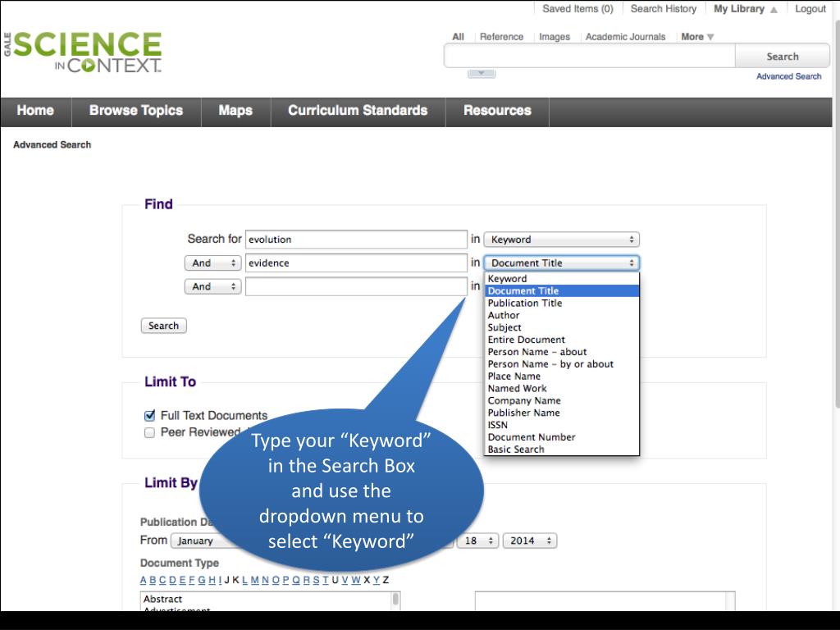Choose Subject in the dropdown list
The image size is (840, 630).
[561, 327]
